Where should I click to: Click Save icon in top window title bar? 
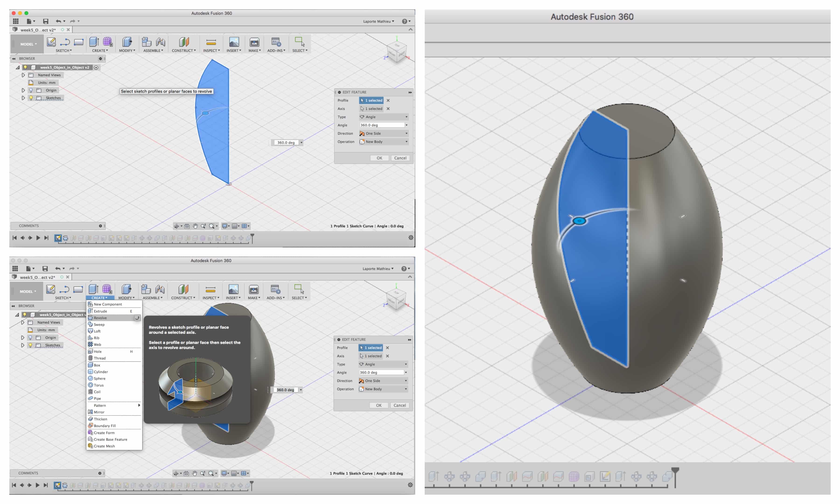[45, 21]
